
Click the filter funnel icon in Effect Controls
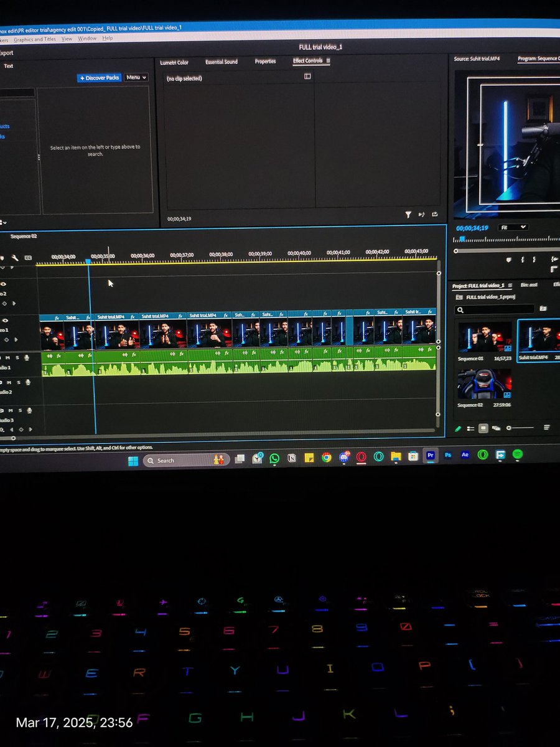pos(408,214)
